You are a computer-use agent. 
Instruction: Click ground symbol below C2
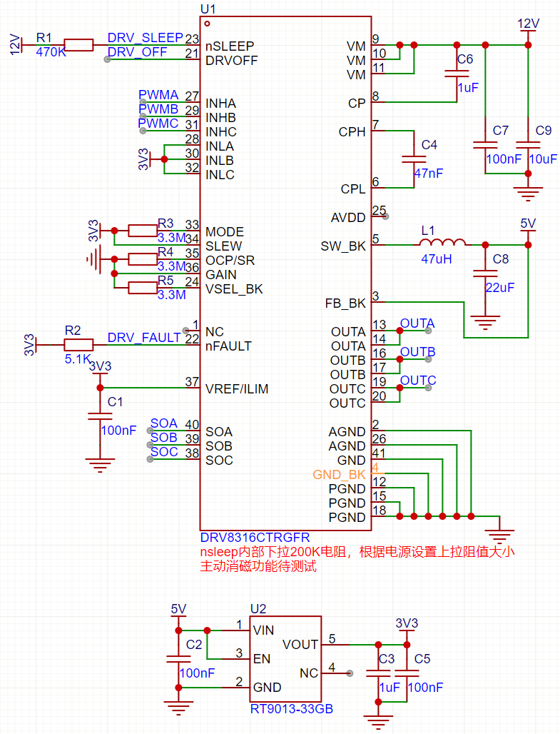(x=178, y=708)
